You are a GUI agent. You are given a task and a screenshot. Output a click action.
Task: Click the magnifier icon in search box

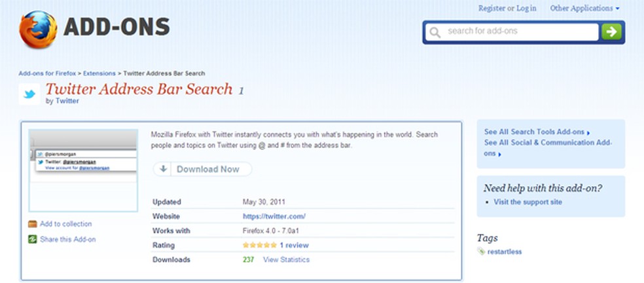pyautogui.click(x=435, y=33)
